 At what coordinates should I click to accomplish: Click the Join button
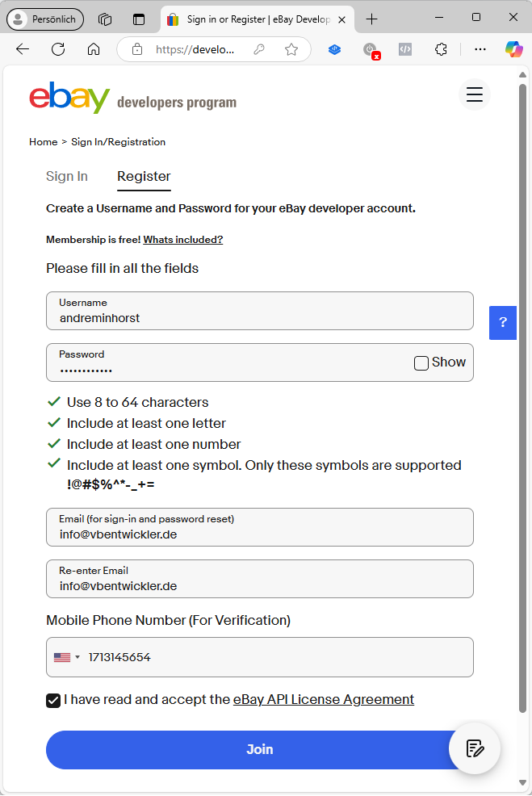(x=259, y=748)
